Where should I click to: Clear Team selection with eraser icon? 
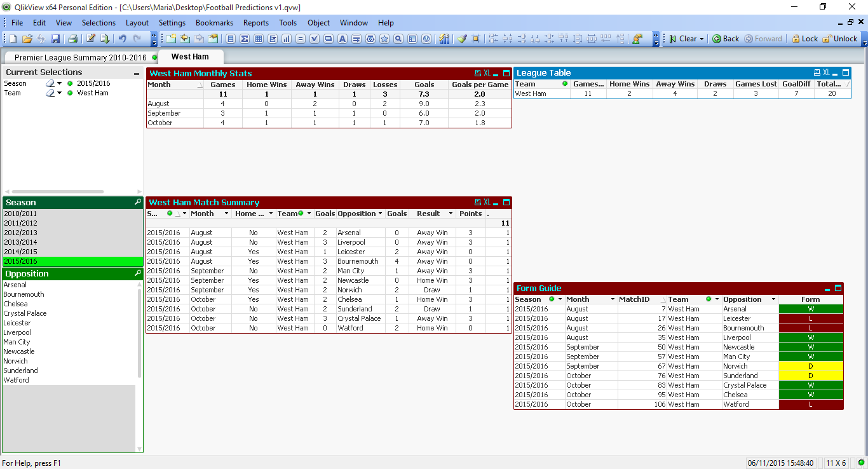click(x=50, y=93)
